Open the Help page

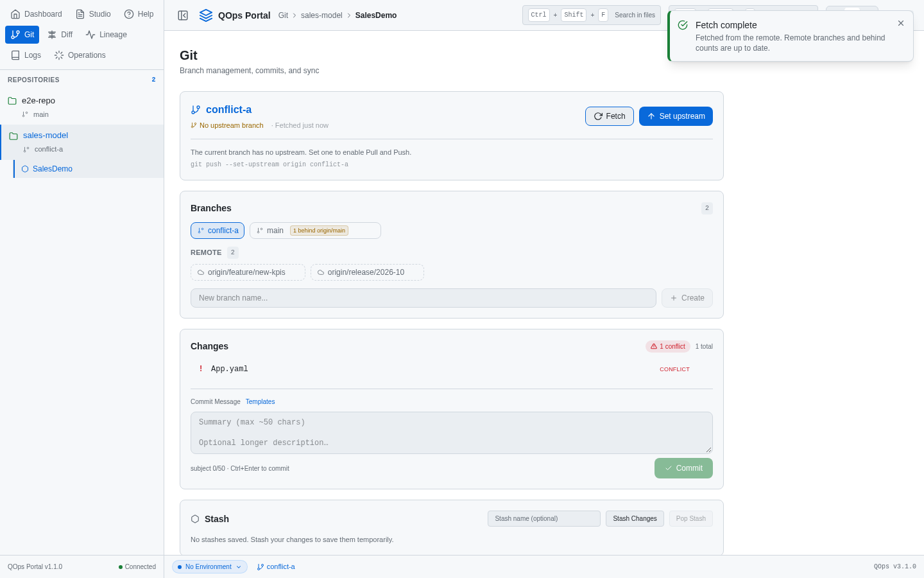139,14
